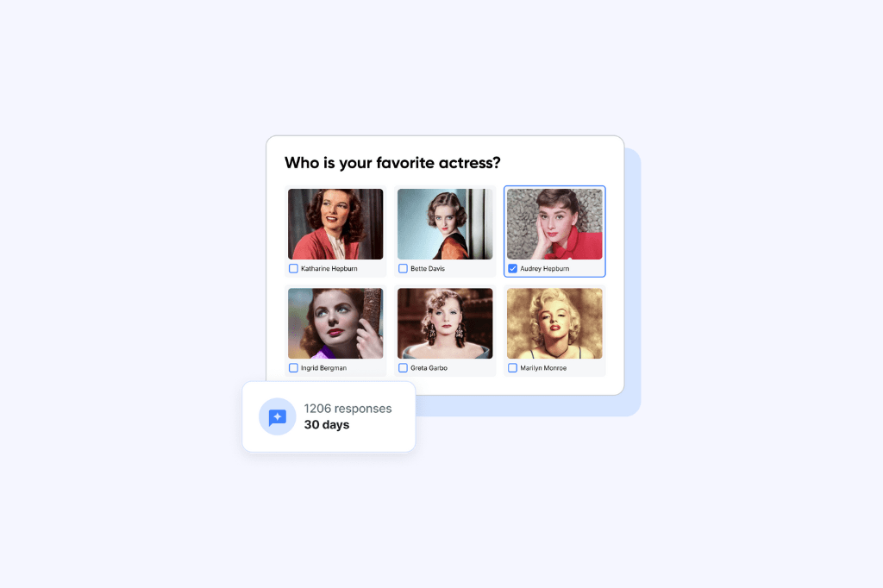This screenshot has height=588, width=883.
Task: Click the Audrey Hepburn photo
Action: (554, 224)
